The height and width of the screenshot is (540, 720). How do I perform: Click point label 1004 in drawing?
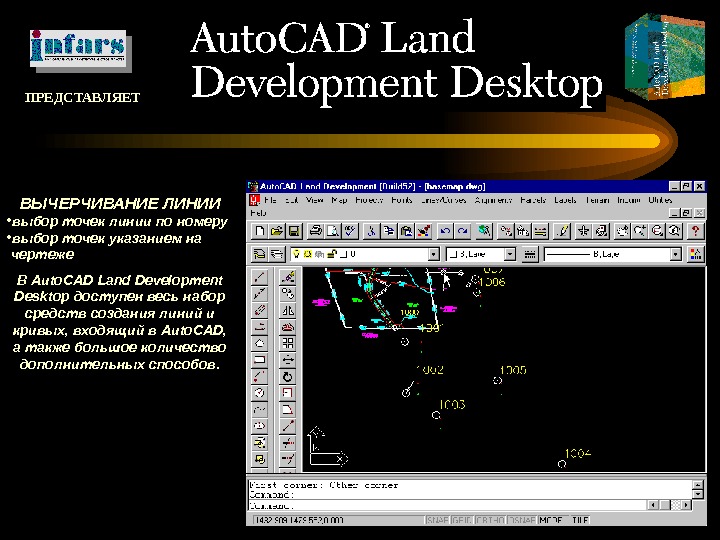[x=578, y=453]
